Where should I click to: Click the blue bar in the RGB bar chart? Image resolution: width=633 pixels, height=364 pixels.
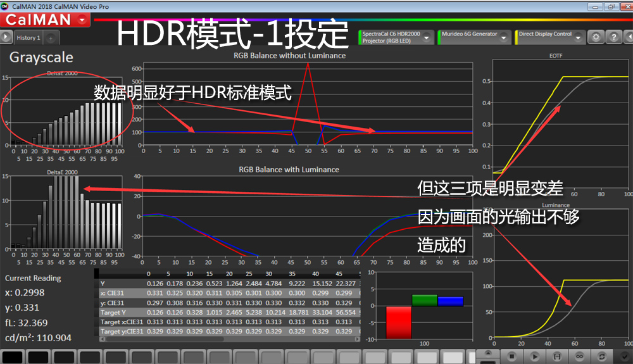451,301
